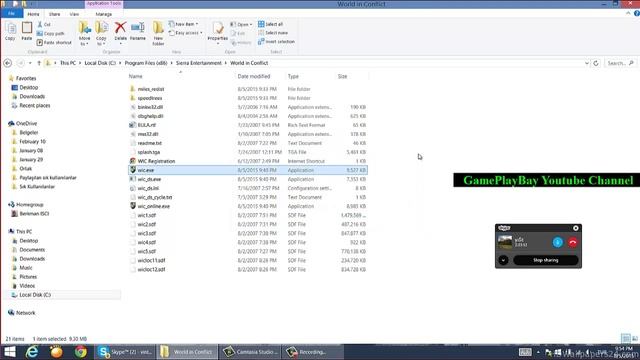Screen dimensions: 640x360
Task: Collapse the ribbon with chevron
Action: (x=628, y=13)
